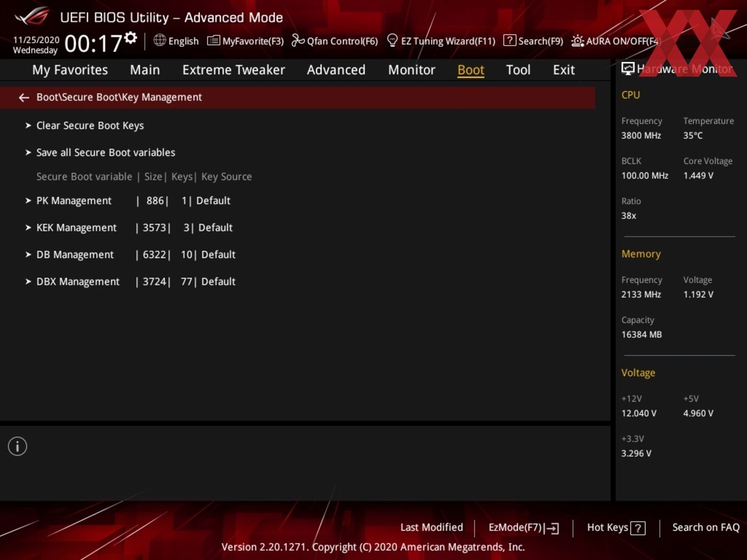Show Hot Keys label
The image size is (747, 560).
tap(607, 527)
